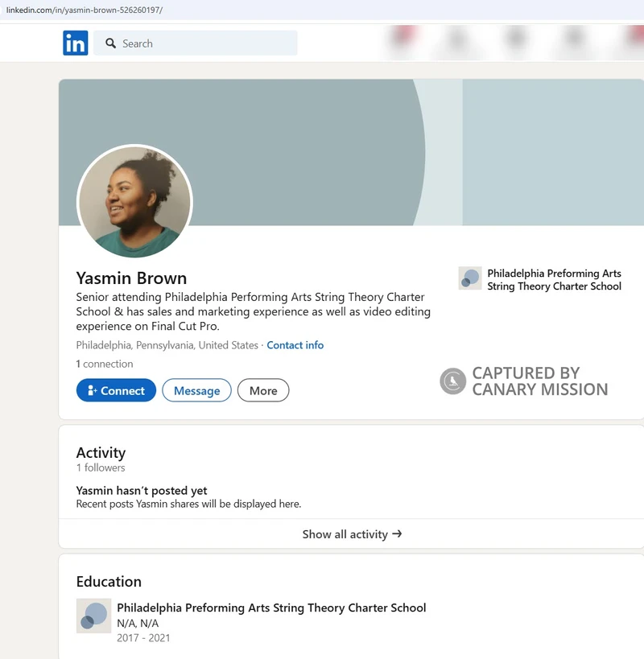
Task: Click the search magnifier icon
Action: tap(110, 43)
